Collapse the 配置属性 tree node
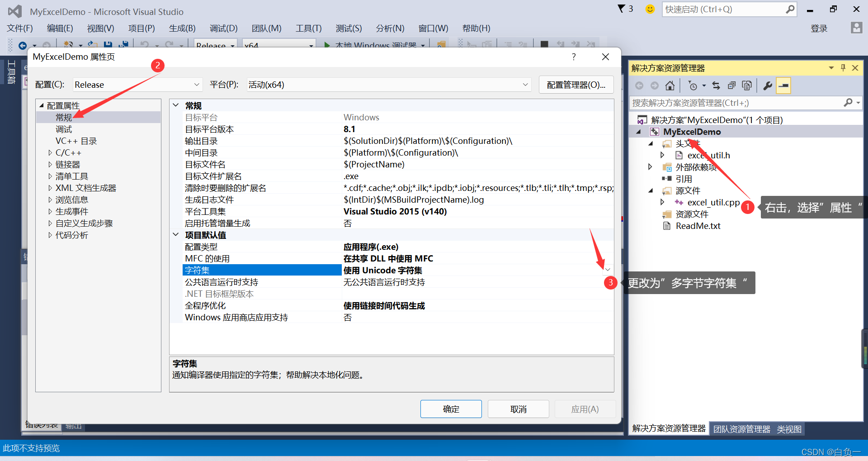The image size is (868, 461). (x=42, y=105)
